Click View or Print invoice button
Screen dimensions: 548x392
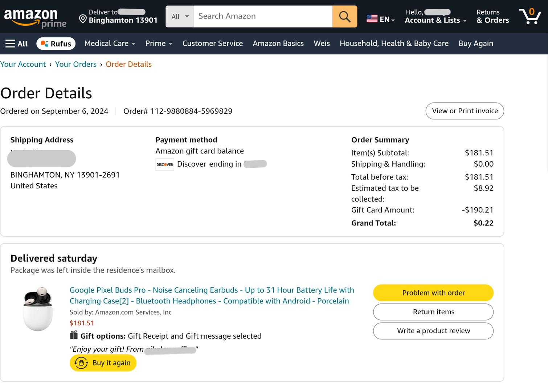[x=465, y=111]
